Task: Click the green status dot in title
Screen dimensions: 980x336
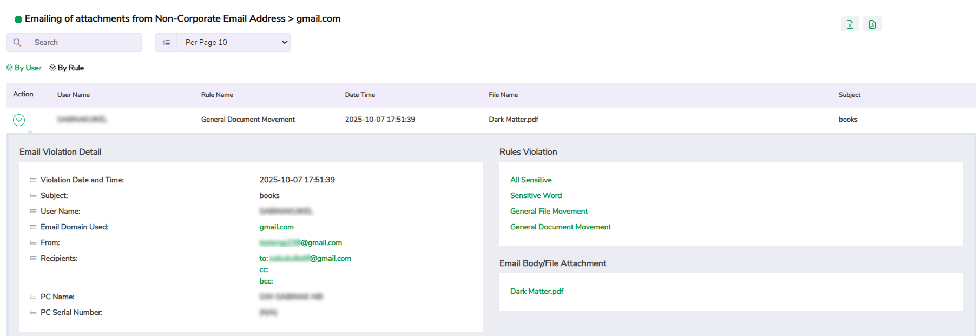Action: 18,19
